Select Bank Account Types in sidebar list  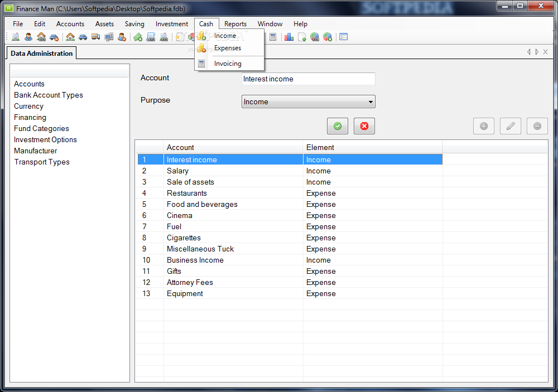(x=48, y=95)
